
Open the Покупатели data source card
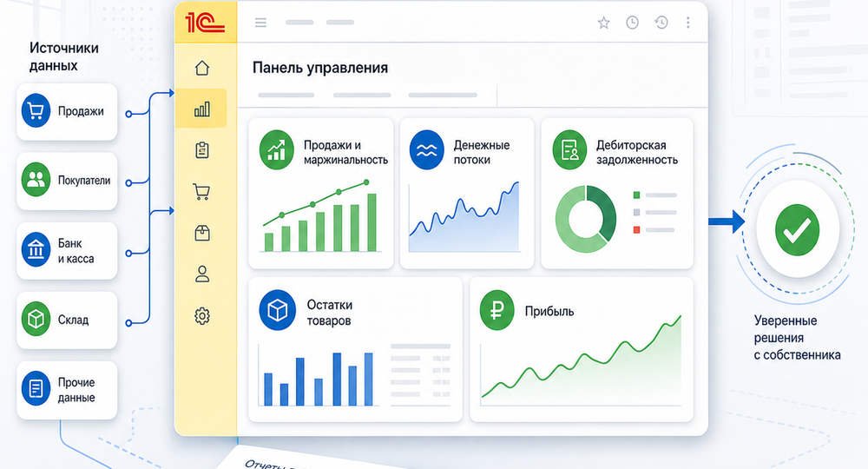[67, 181]
